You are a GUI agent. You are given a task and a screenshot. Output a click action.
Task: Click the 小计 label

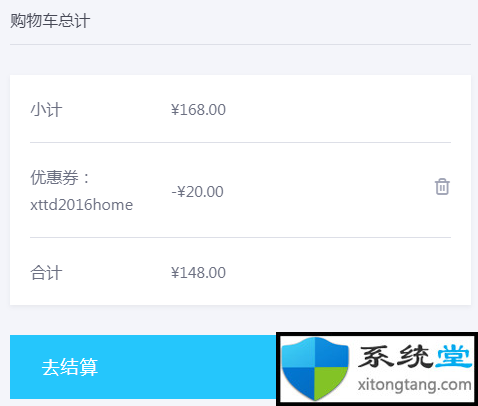pyautogui.click(x=46, y=109)
